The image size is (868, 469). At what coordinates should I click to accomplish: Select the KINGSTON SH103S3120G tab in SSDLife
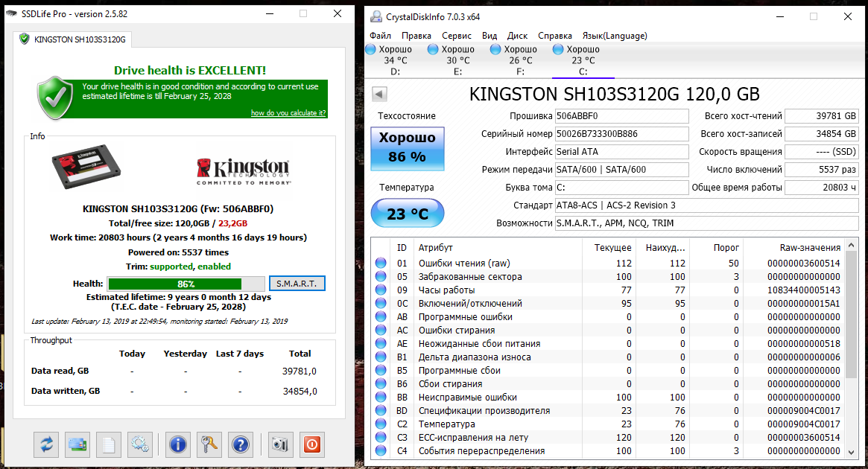pyautogui.click(x=72, y=39)
